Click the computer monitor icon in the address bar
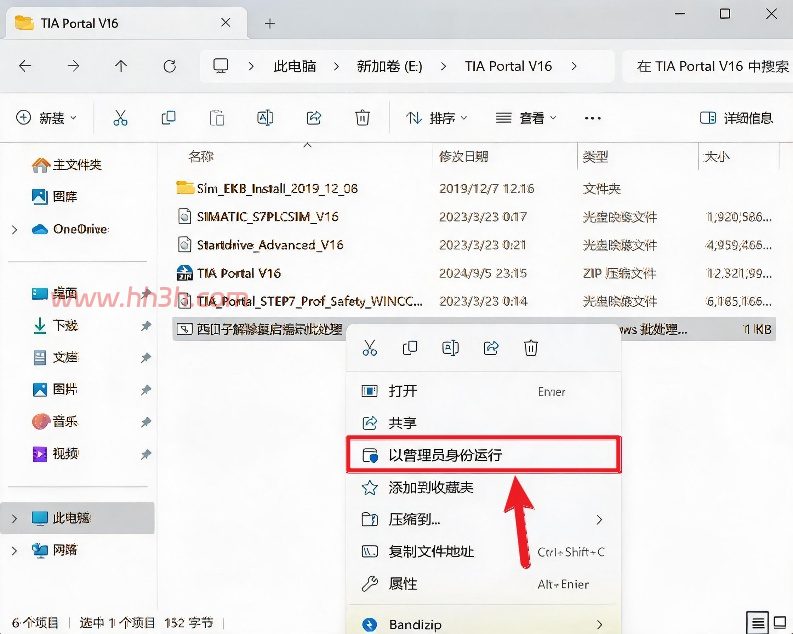The width and height of the screenshot is (793, 634). click(x=221, y=66)
